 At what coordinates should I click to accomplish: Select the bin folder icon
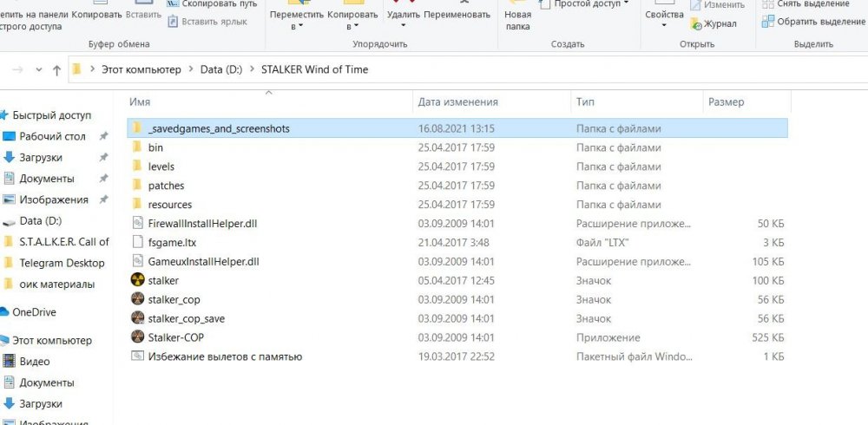point(137,147)
